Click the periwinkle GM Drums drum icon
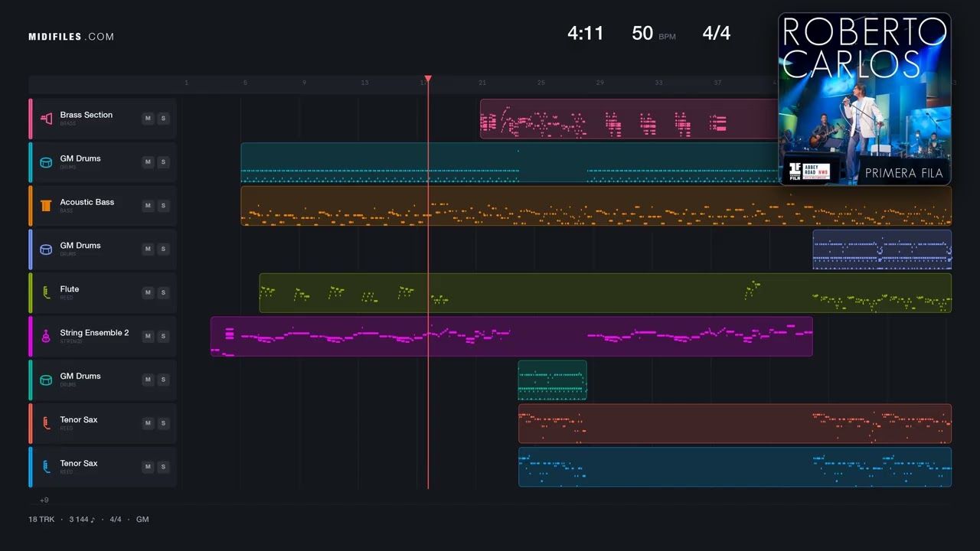This screenshot has width=980, height=551. [x=46, y=249]
